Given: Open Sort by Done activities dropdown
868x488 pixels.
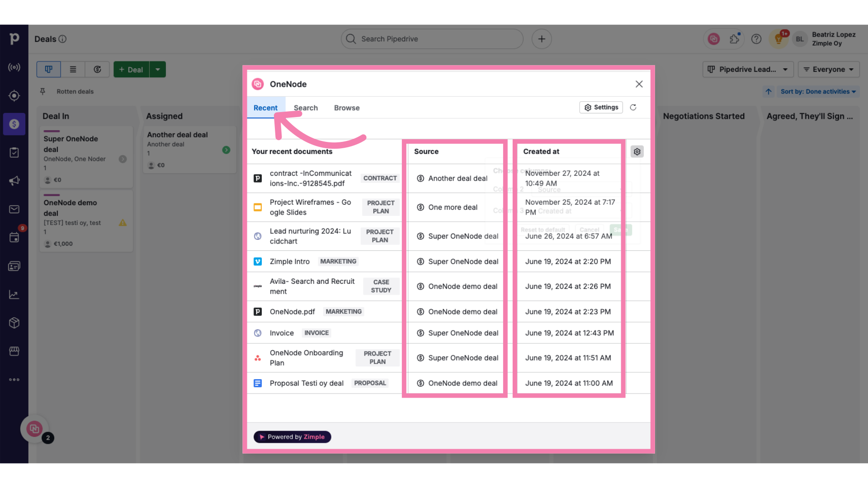Looking at the screenshot, I should pos(818,91).
